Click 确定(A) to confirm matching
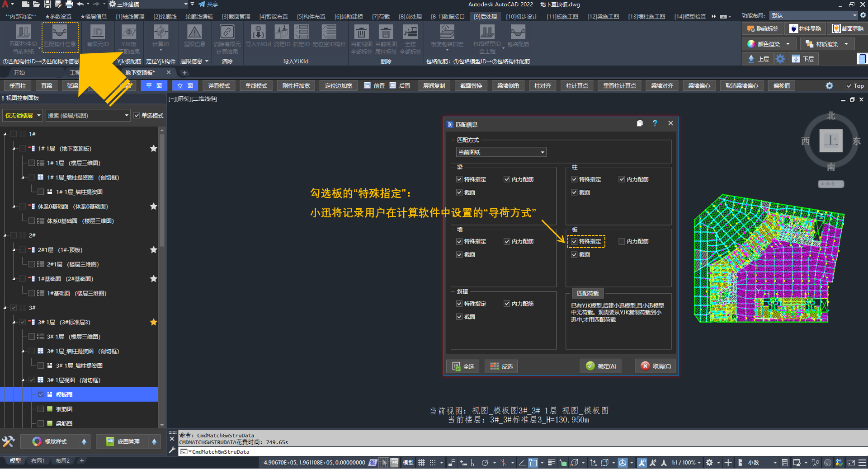 (600, 366)
